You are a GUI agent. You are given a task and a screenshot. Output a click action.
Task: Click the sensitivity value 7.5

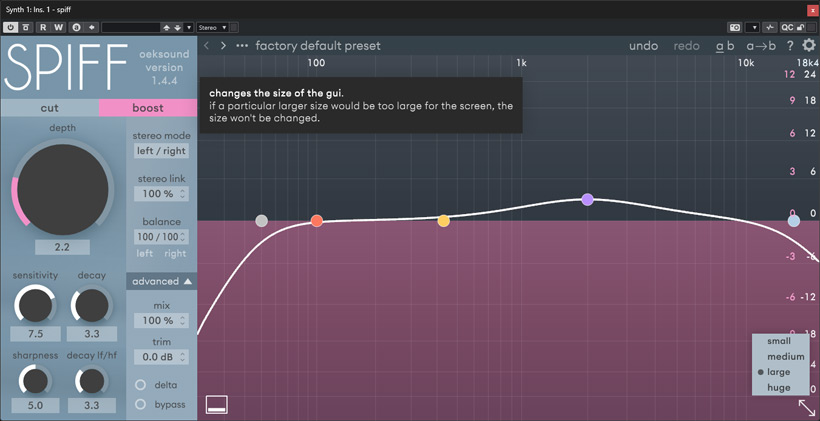pos(36,334)
